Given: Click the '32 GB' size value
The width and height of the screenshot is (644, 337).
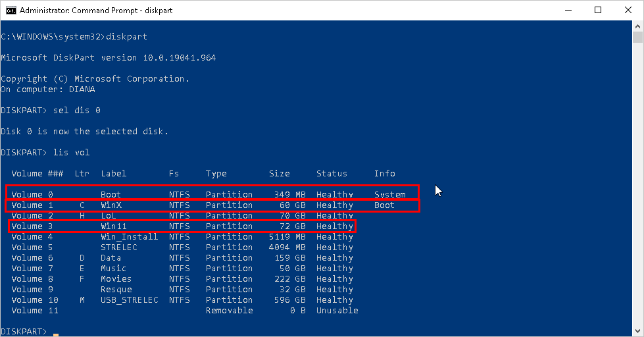Looking at the screenshot, I should coord(293,290).
